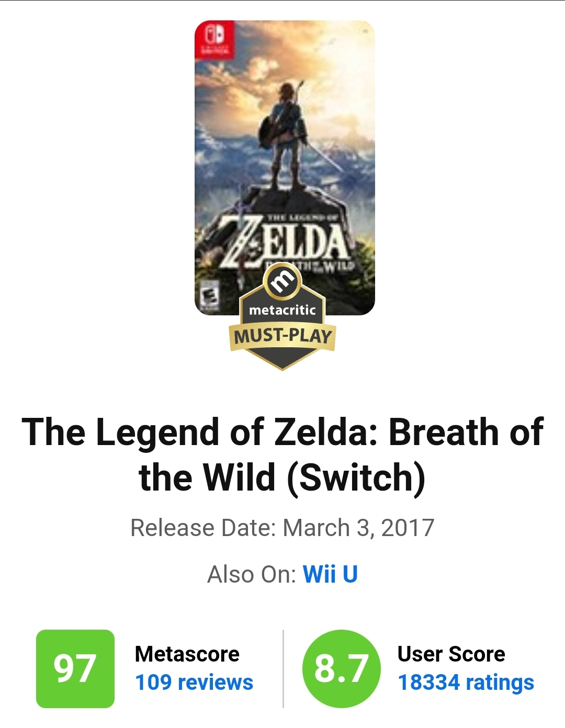
Task: Click the round Metacritic 'm' logo
Action: tap(282, 282)
